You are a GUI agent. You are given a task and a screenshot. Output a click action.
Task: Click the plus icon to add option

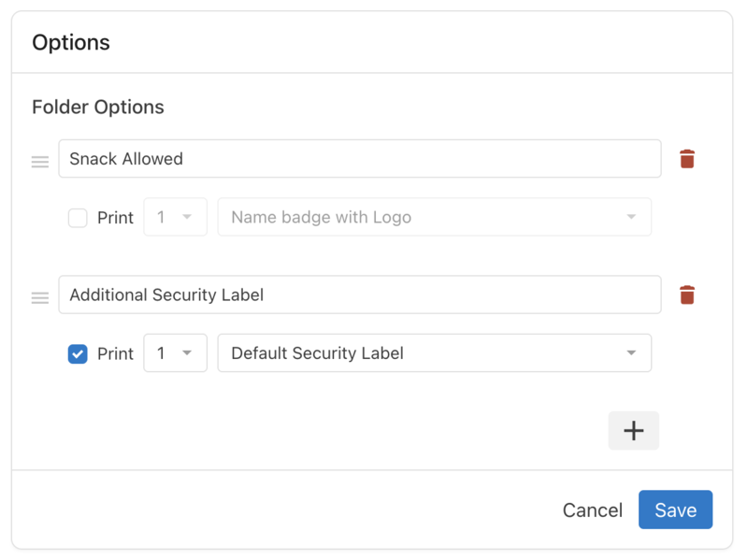(x=634, y=430)
